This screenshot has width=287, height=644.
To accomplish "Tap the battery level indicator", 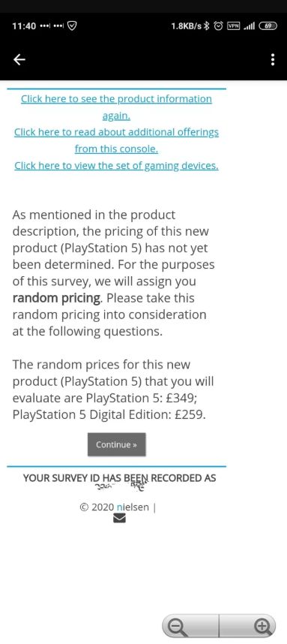I will pyautogui.click(x=268, y=26).
